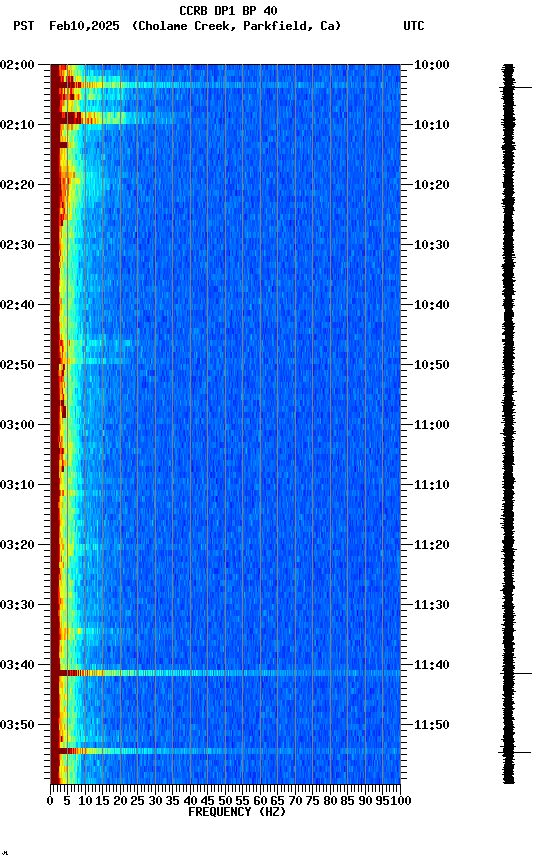Click the broadband event streak near 10:03 UTC
Viewport: 552px width, 864px height.
point(225,85)
